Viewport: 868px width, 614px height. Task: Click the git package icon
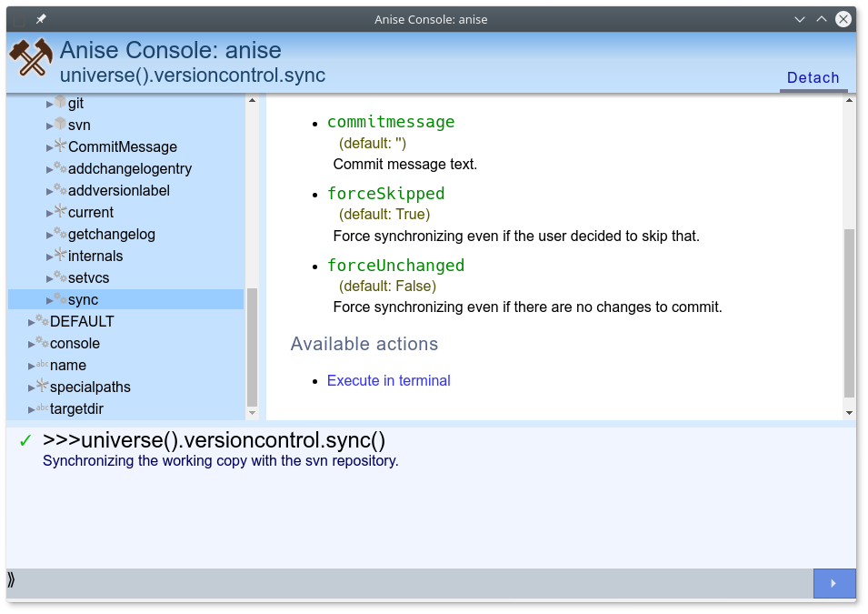pos(60,102)
